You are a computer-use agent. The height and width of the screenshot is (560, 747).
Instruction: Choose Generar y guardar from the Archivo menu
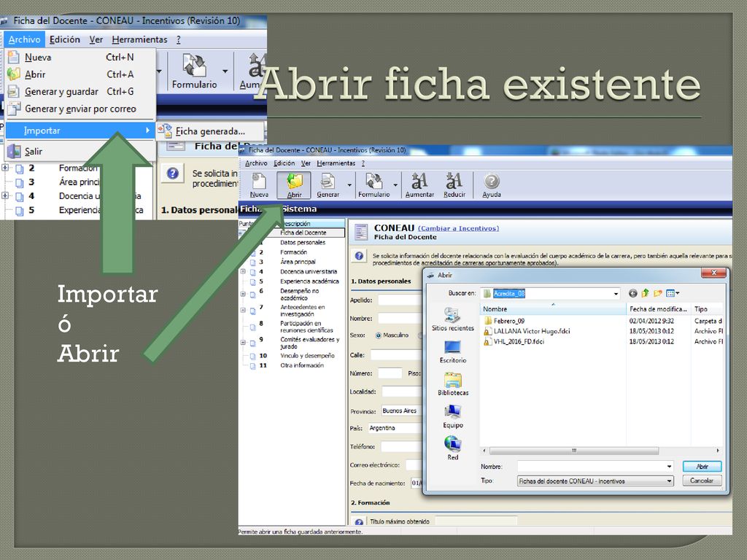80,91
